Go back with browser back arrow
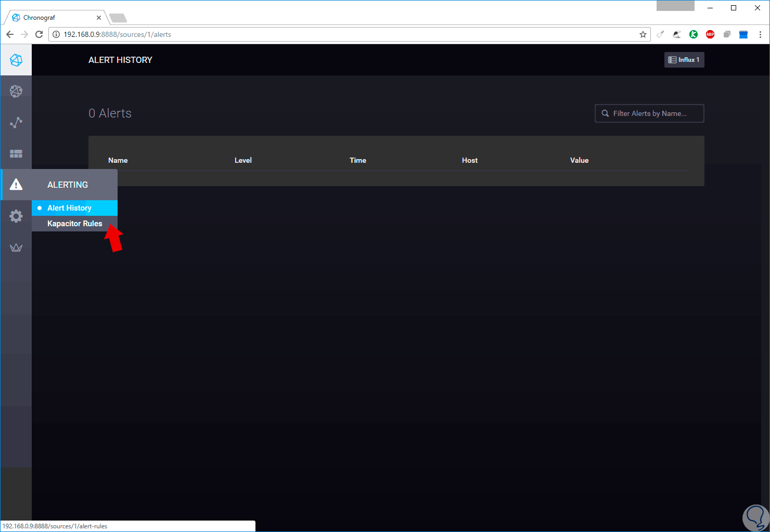The width and height of the screenshot is (770, 532). (10, 34)
